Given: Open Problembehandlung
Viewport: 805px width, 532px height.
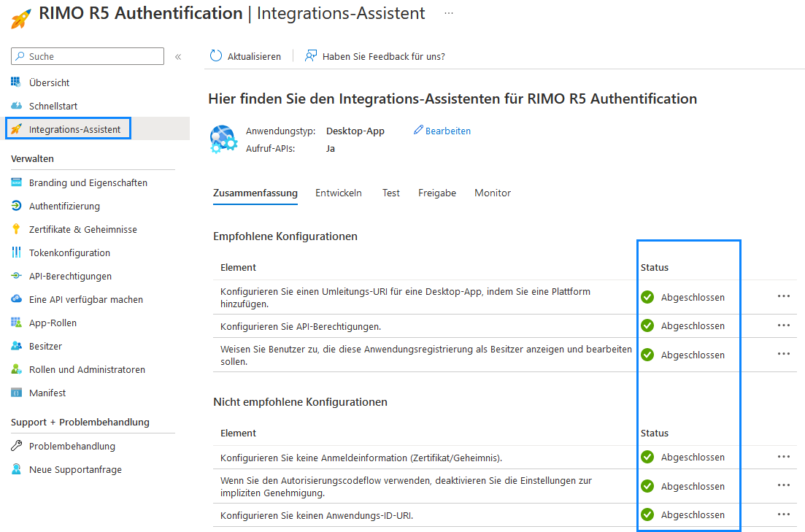Looking at the screenshot, I should coord(72,447).
